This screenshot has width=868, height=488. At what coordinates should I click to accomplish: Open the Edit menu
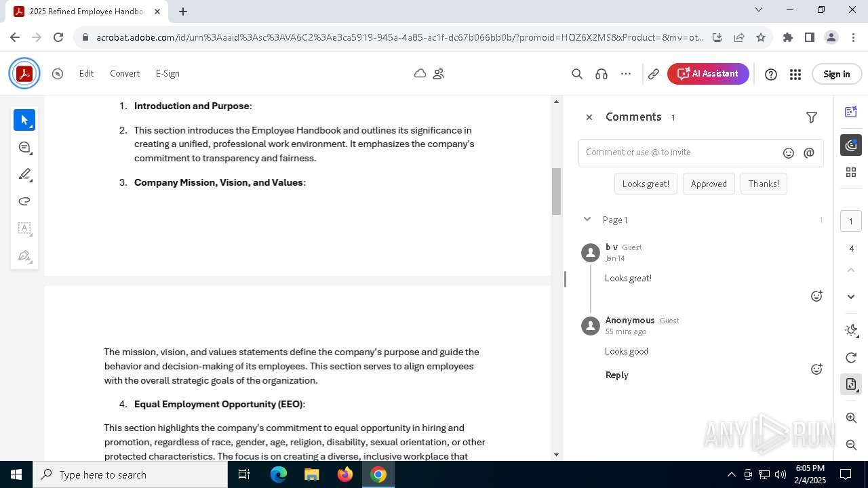point(86,73)
